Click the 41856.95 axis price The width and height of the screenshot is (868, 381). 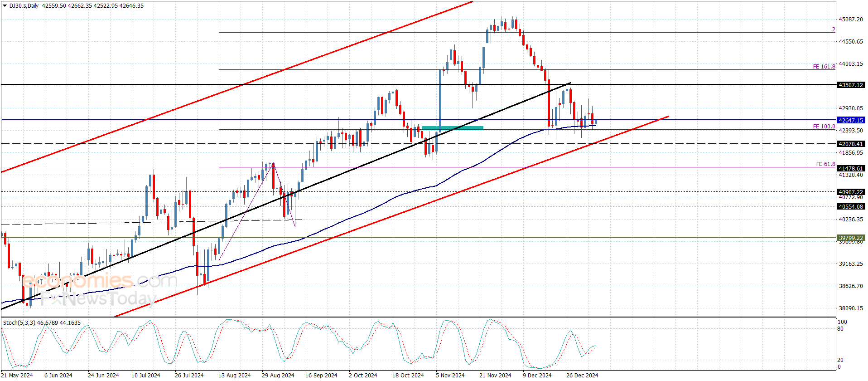click(x=851, y=153)
